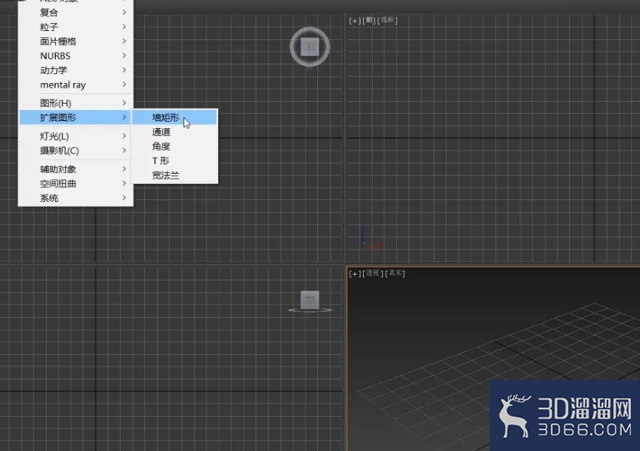Viewport: 640px width, 451px height.
Task: Open the 动力学 submenu
Action: click(76, 70)
